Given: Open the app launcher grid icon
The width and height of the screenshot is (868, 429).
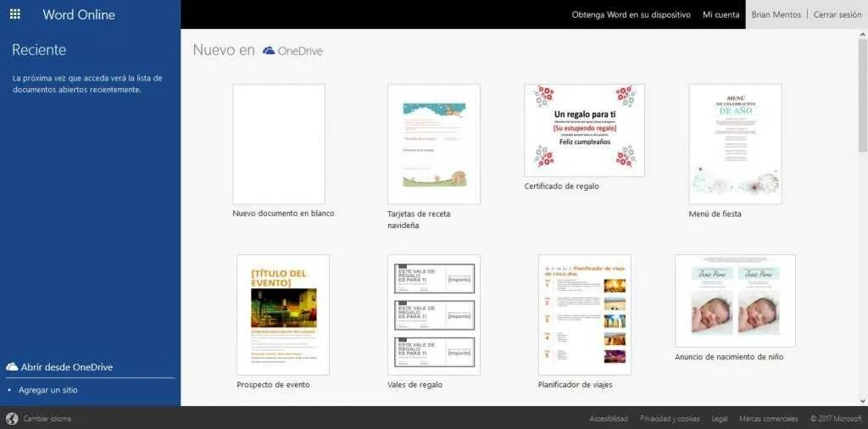Looking at the screenshot, I should [x=15, y=14].
